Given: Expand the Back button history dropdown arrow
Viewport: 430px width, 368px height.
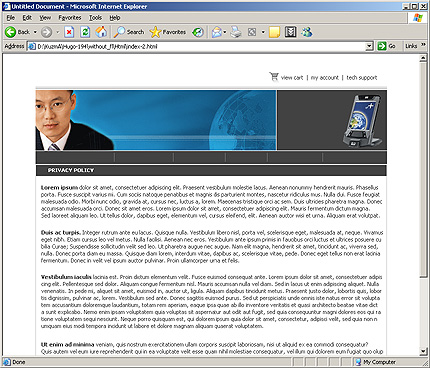Looking at the screenshot, I should tap(35, 32).
